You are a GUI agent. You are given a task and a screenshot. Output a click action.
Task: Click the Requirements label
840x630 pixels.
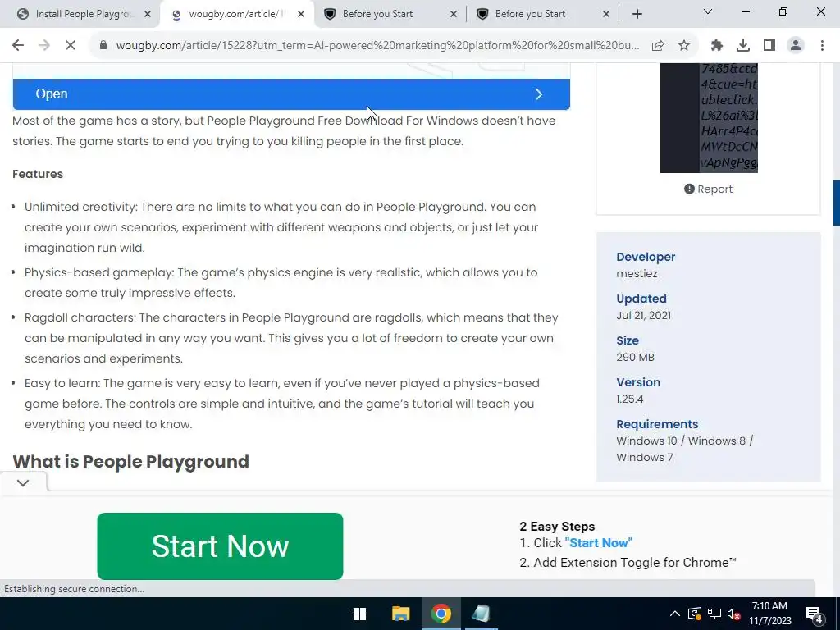pyautogui.click(x=657, y=424)
